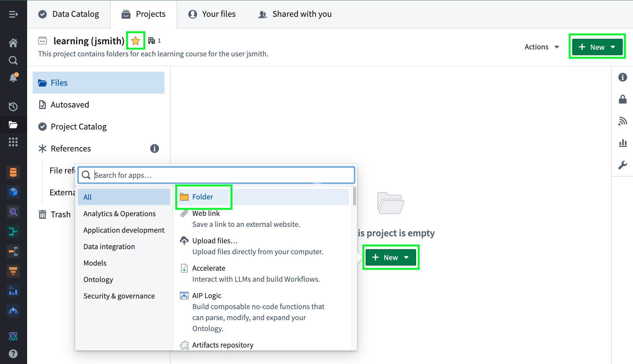Open the teal Pipeline Builder icon
Screen dimensions: 633x364
tap(13, 232)
